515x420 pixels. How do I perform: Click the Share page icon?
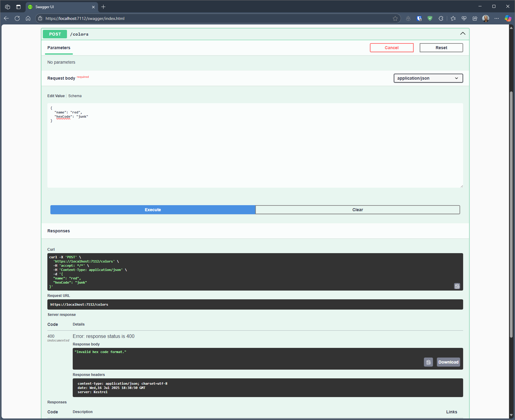[475, 18]
